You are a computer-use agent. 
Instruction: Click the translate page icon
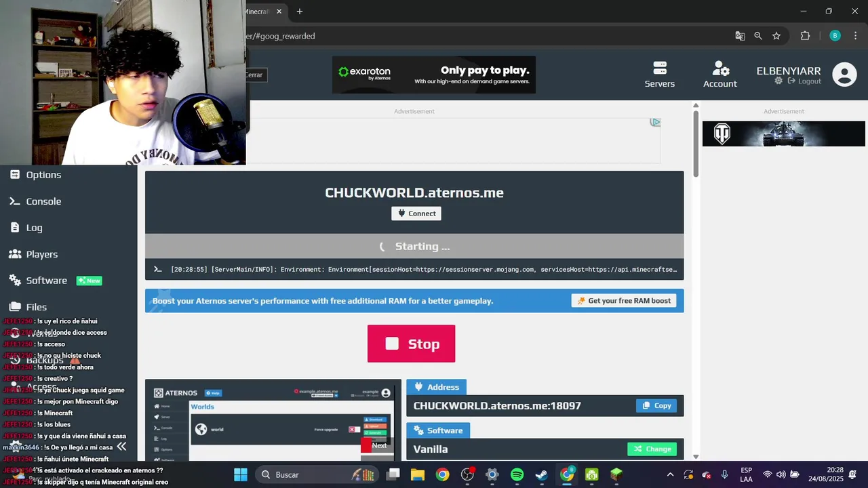point(740,36)
